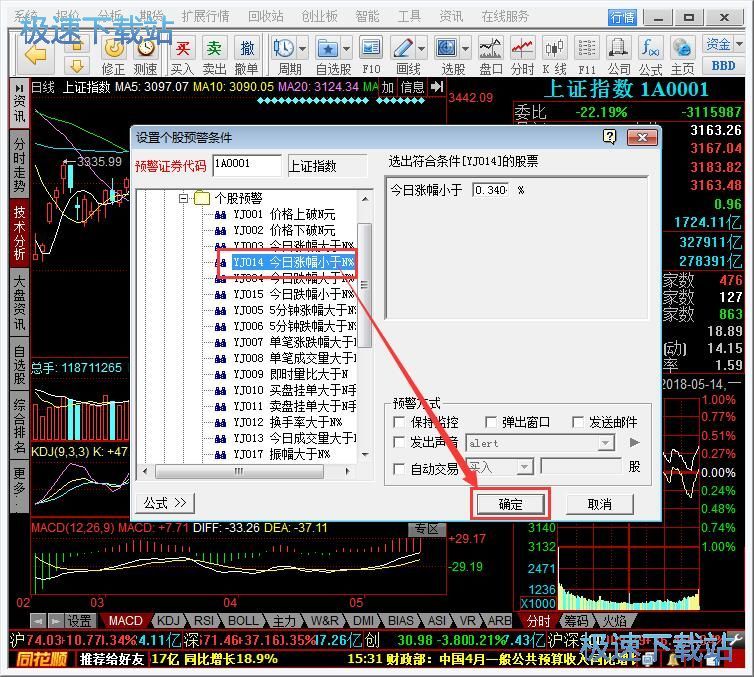Click the 预警证券代码 input field
754x677 pixels.
[246, 165]
